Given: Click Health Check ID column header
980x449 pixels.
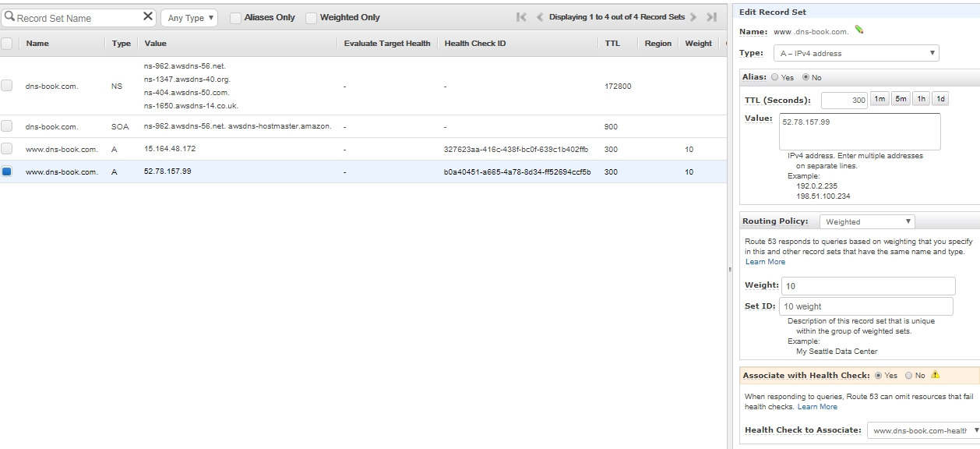Looking at the screenshot, I should tap(475, 44).
